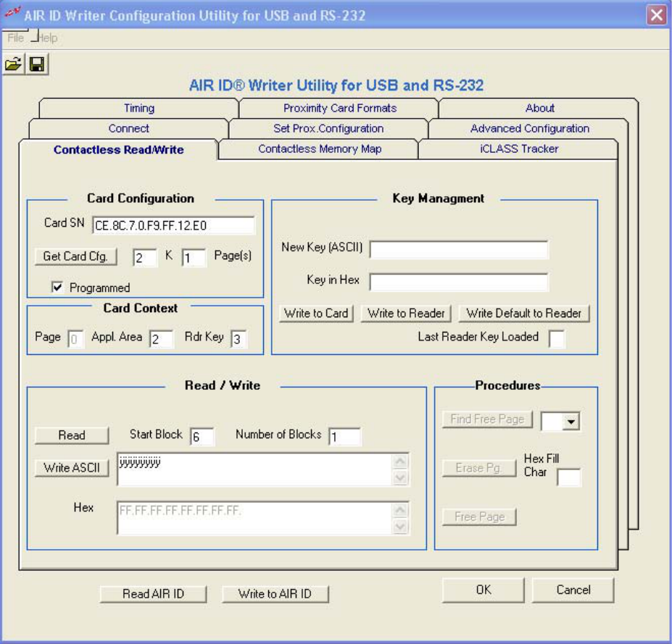Click the Start Block field
Viewport: 672px width, 644px height.
[x=202, y=436]
